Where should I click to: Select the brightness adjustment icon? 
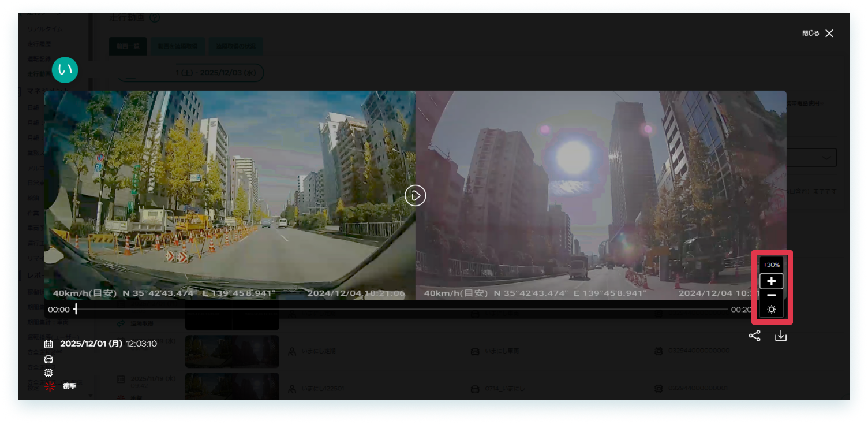tap(771, 309)
